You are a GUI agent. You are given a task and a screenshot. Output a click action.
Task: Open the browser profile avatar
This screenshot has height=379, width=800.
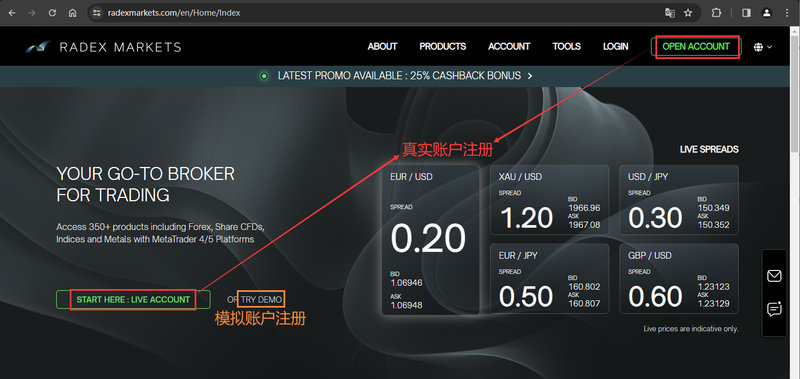click(766, 13)
